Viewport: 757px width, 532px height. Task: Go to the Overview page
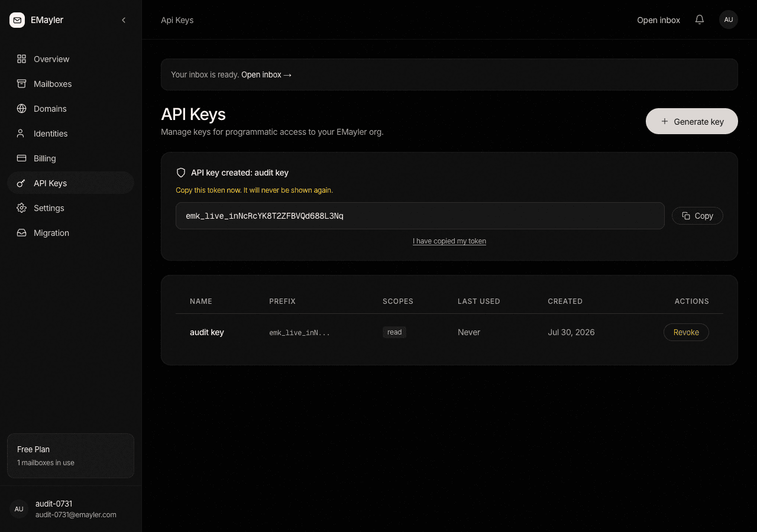pyautogui.click(x=70, y=59)
